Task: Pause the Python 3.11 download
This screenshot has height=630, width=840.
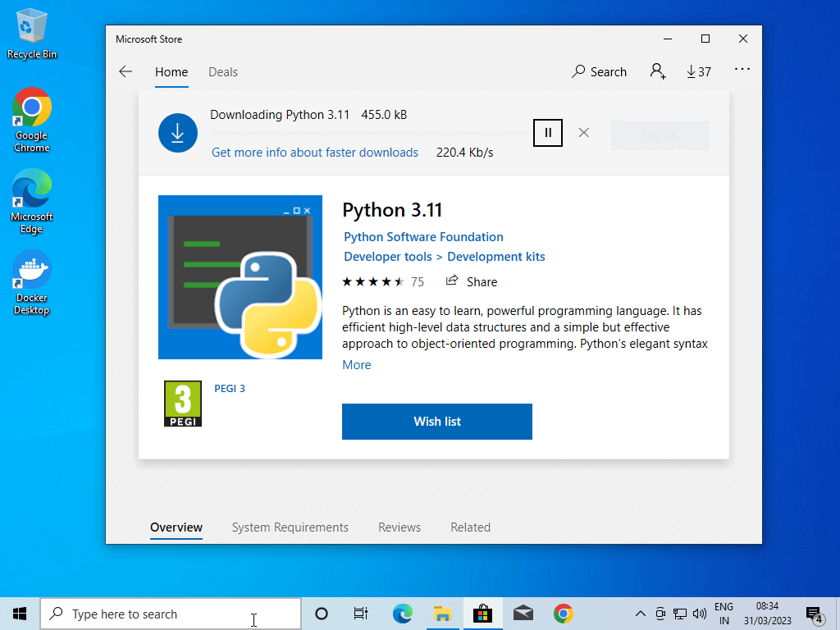Action: (x=548, y=133)
